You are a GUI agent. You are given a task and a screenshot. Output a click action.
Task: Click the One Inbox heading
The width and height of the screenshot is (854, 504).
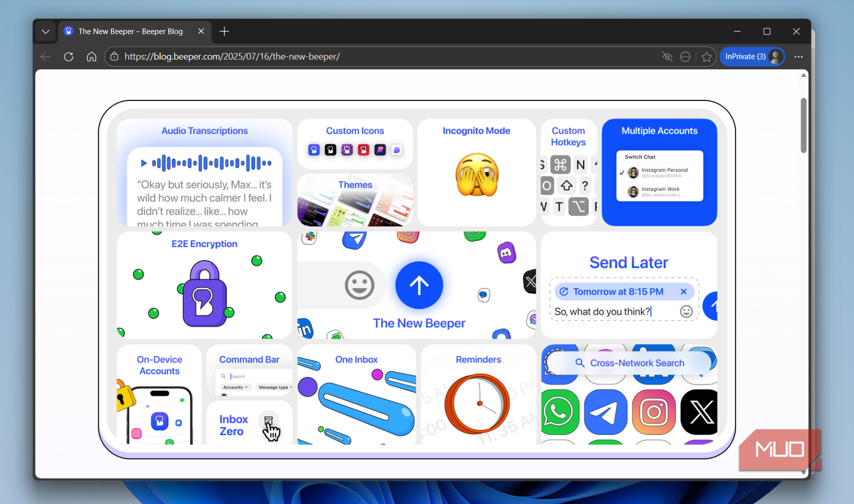[x=357, y=360]
